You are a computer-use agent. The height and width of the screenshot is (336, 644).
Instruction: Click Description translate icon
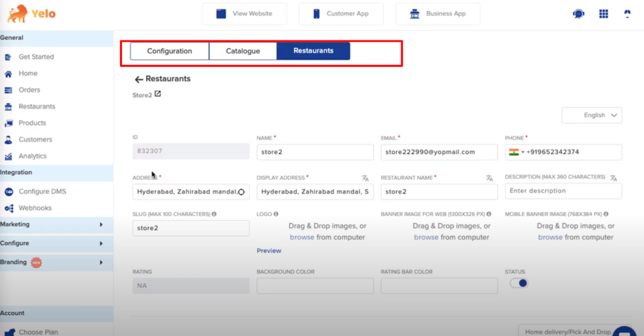(x=613, y=178)
